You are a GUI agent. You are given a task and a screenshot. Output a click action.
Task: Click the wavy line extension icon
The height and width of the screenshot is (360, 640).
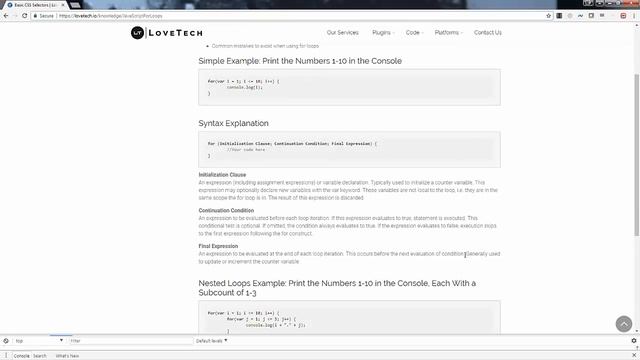580,16
